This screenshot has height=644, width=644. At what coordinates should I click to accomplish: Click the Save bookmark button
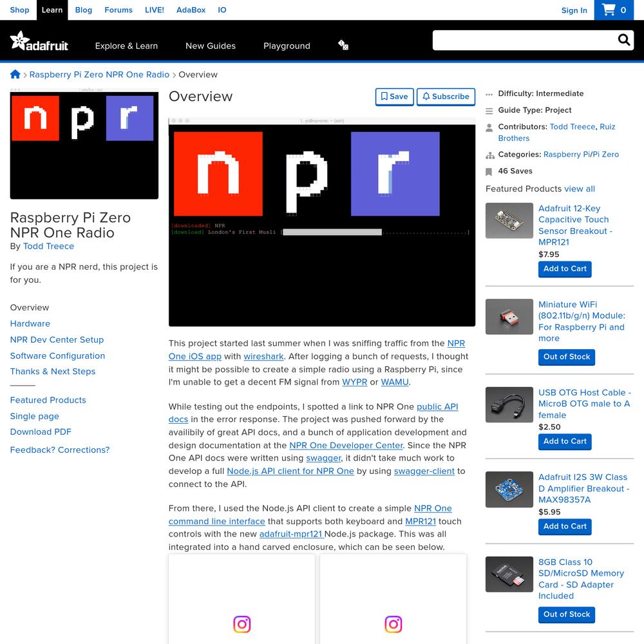click(394, 97)
